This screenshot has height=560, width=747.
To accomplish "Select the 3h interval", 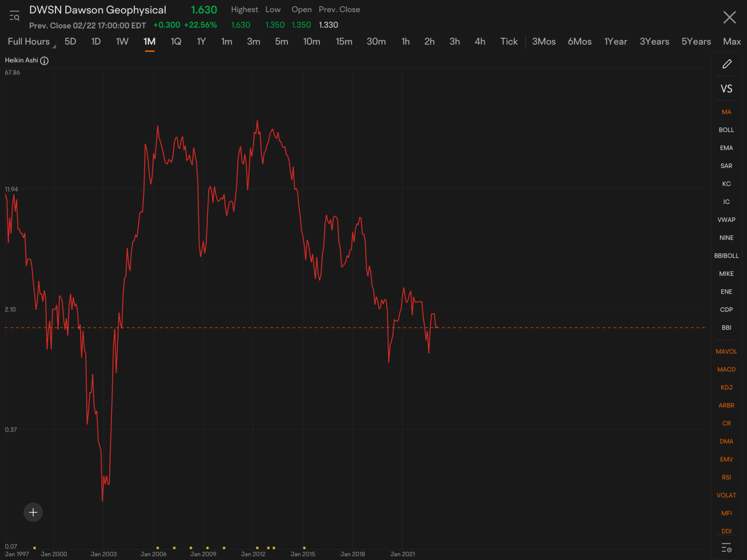I will (x=455, y=42).
